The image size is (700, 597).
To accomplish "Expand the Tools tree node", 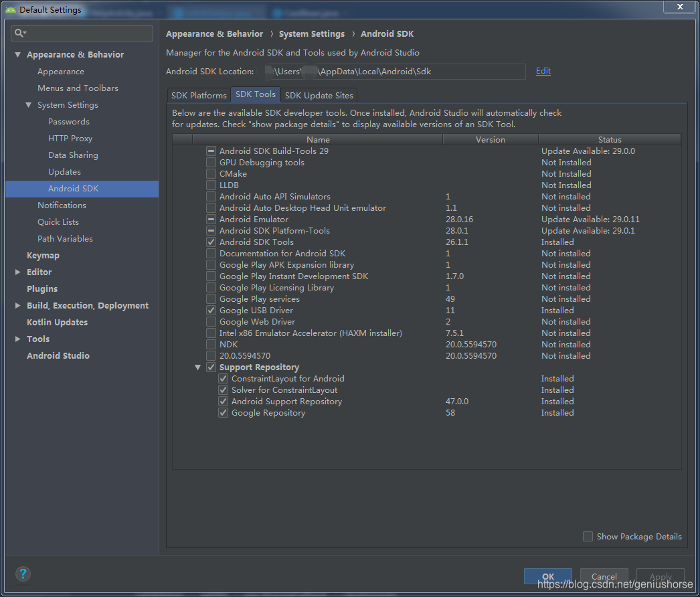I will click(x=18, y=339).
